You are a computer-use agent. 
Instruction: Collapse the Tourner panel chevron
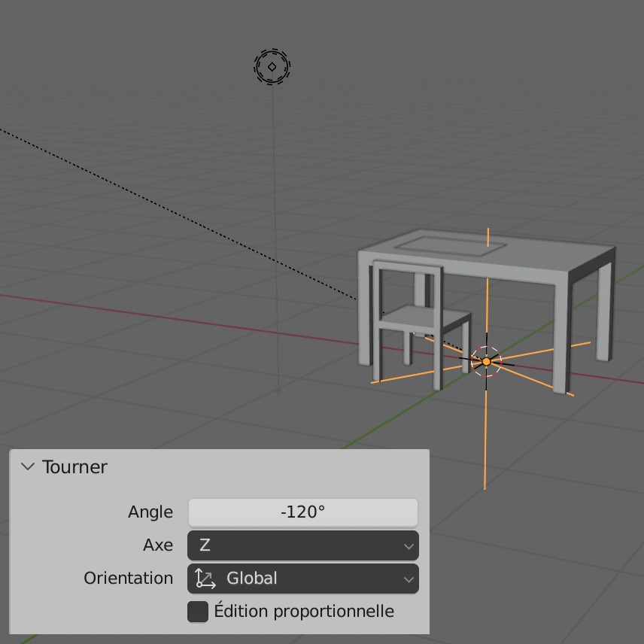pyautogui.click(x=28, y=466)
